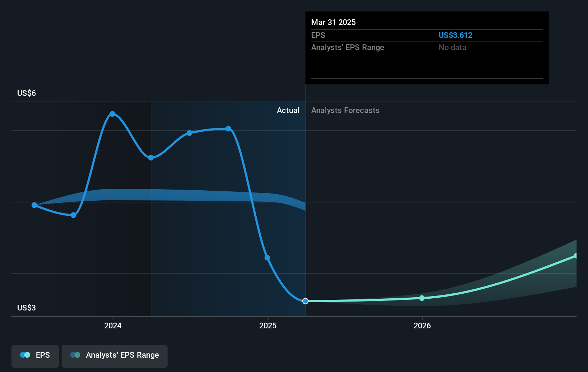Click the EPS legend color dots icon
The width and height of the screenshot is (588, 372).
point(25,355)
